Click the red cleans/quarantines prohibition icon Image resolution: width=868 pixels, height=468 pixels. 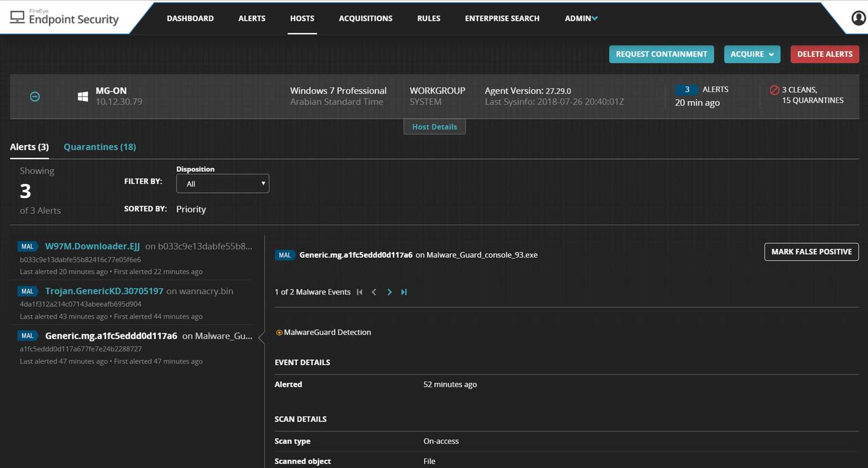pyautogui.click(x=775, y=90)
